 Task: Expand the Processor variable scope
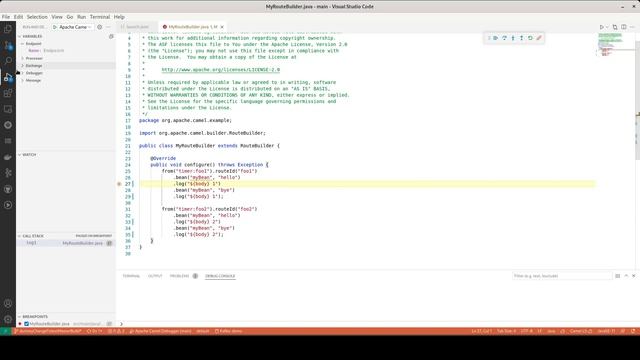(22, 58)
